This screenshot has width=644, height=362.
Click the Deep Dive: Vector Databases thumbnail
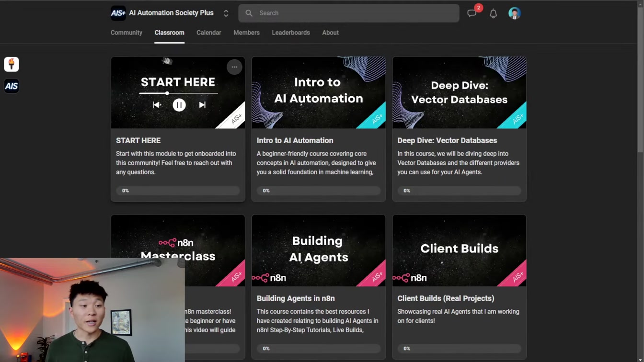(x=460, y=92)
